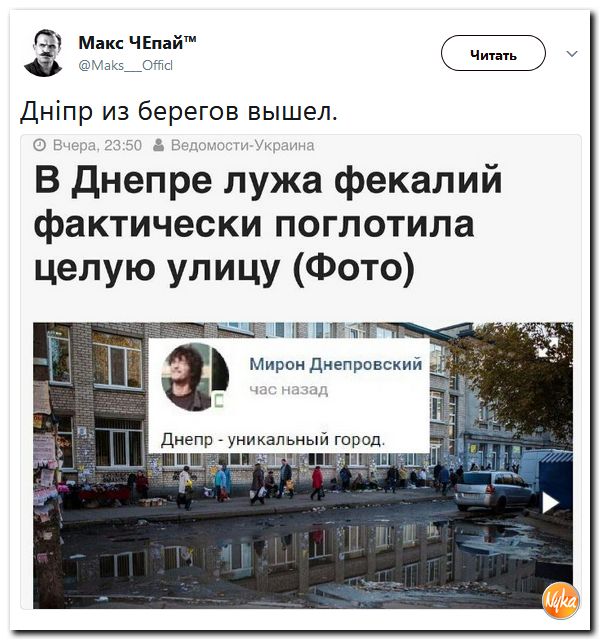Open the Ведомости-Украина source label
This screenshot has width=601, height=641.
242,146
